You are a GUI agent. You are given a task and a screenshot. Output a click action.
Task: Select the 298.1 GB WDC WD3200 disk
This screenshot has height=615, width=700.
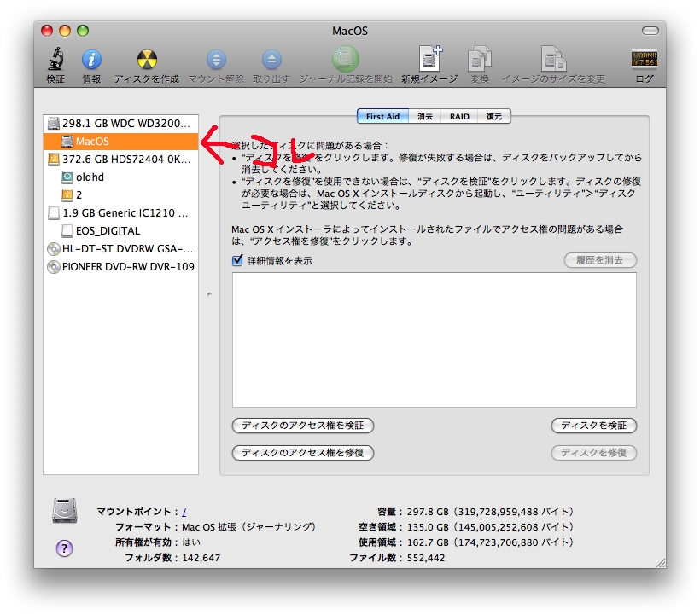pos(120,124)
